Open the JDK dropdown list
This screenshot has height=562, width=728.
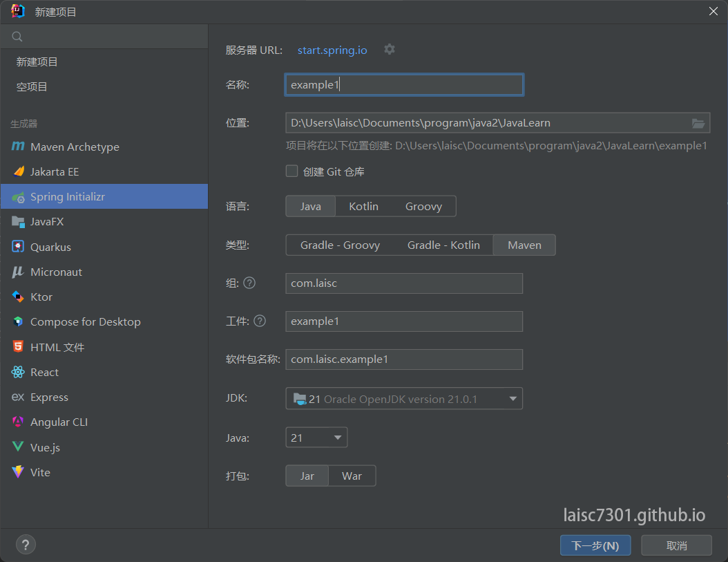(x=513, y=399)
